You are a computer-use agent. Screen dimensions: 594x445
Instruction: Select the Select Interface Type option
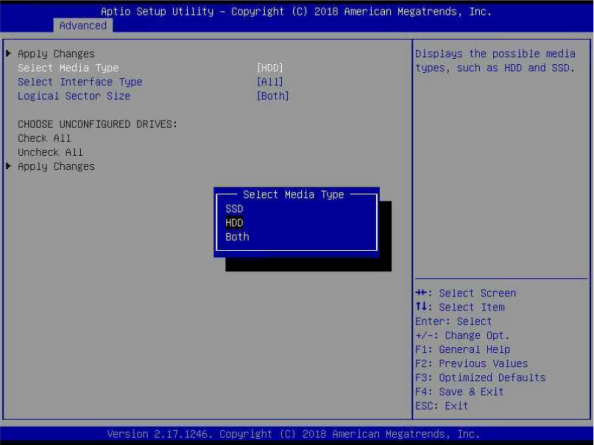click(80, 82)
